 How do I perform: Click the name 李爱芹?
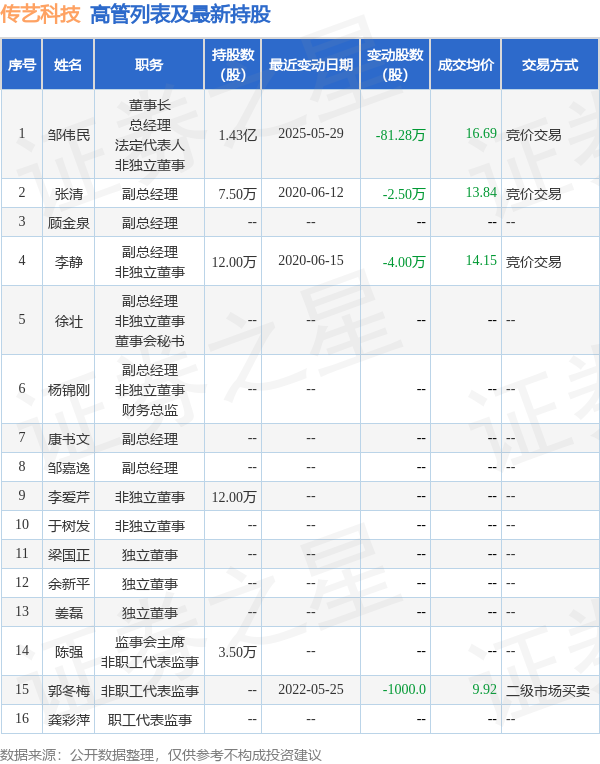click(x=69, y=497)
